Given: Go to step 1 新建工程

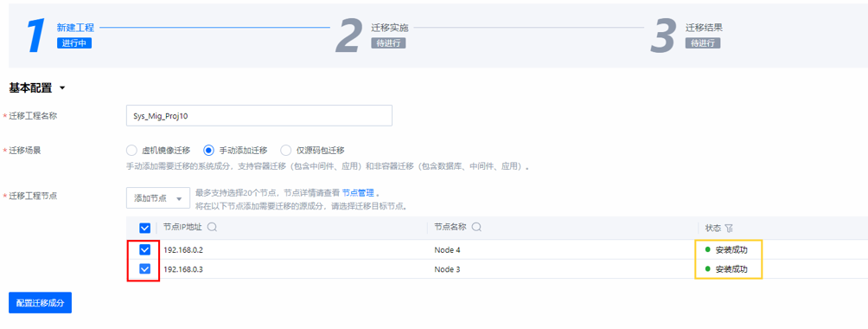Looking at the screenshot, I should [75, 28].
